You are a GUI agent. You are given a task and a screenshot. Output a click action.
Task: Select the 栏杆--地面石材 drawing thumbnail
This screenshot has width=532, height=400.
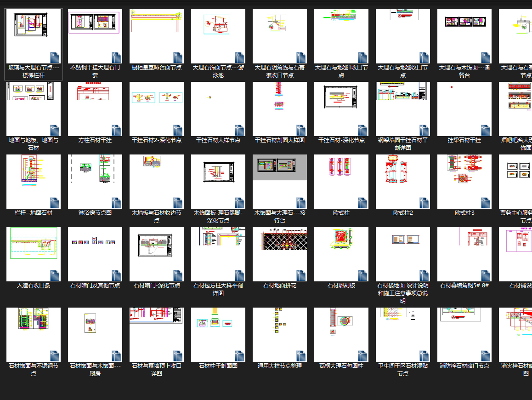tap(33, 182)
